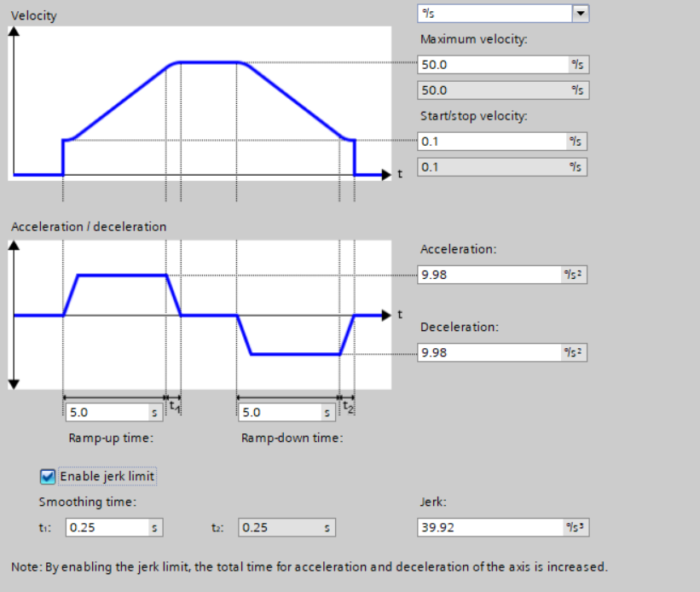The width and height of the screenshot is (700, 592).
Task: Focus the Acceleration 9.98 input field
Action: coord(502,275)
